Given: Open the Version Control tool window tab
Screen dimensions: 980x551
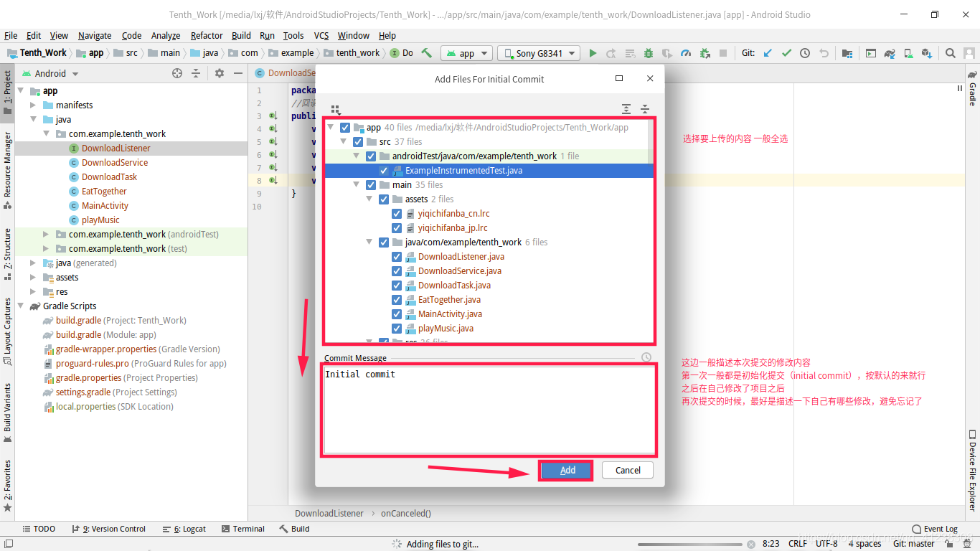Looking at the screenshot, I should pos(109,529).
